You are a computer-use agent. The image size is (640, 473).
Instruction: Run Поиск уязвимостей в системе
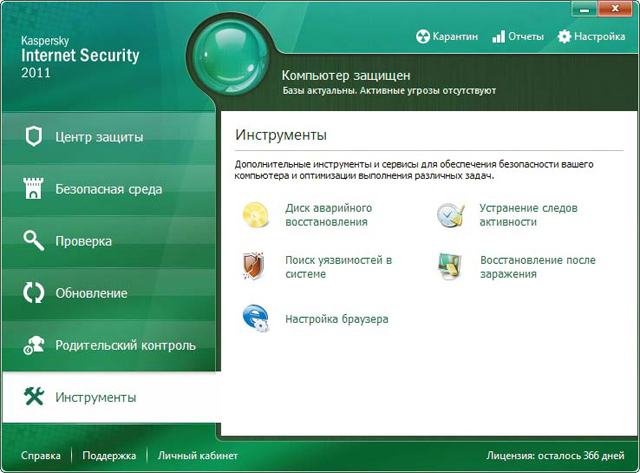click(338, 266)
